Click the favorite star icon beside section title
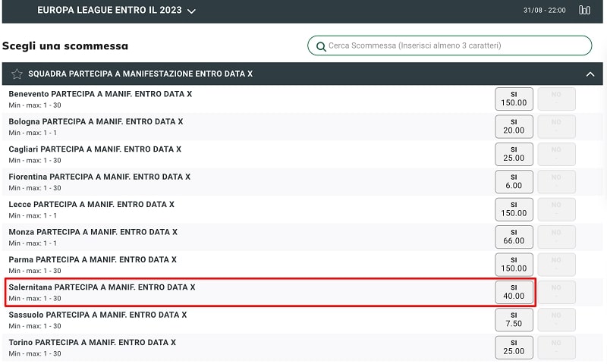 17,74
